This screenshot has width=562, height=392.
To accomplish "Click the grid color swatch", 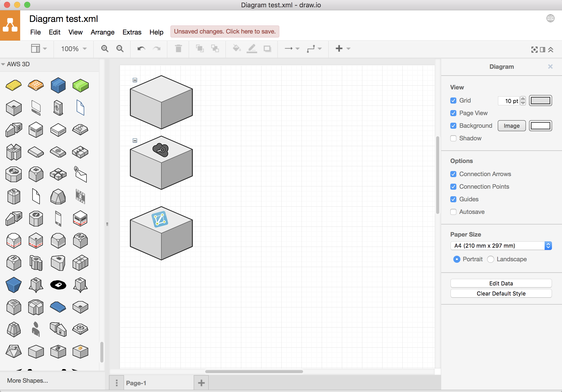I will 540,101.
